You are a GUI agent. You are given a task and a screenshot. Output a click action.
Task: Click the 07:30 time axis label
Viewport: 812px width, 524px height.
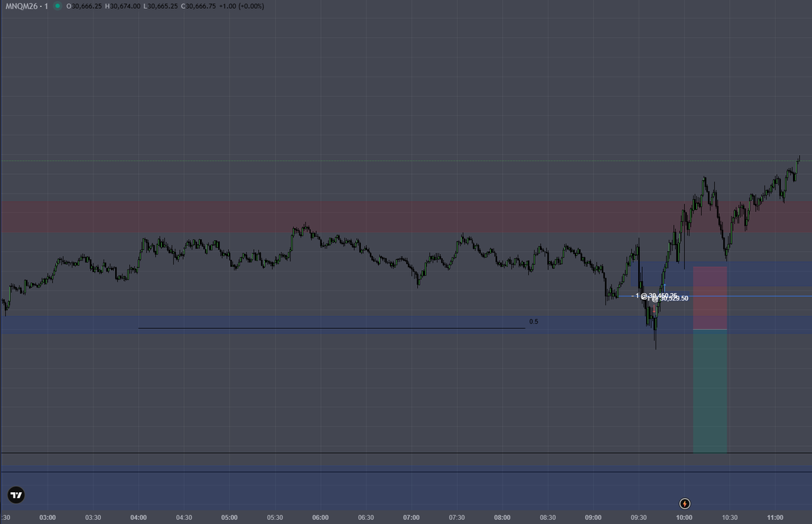click(x=456, y=517)
